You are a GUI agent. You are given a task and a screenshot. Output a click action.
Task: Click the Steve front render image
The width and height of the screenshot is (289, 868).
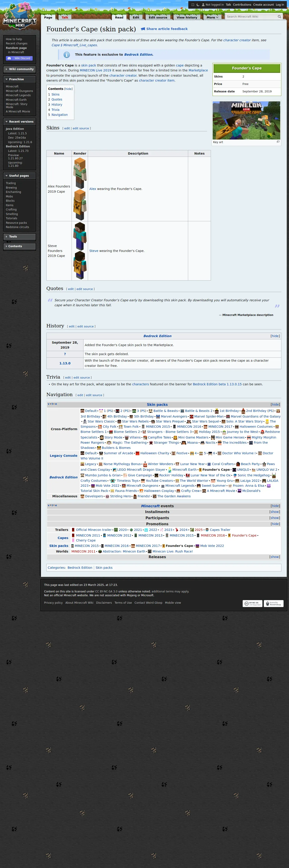click(80, 236)
